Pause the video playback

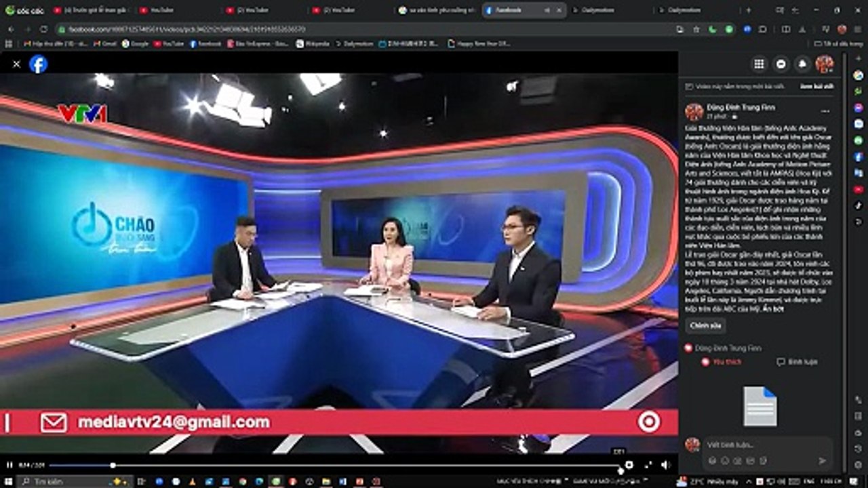pos(9,465)
